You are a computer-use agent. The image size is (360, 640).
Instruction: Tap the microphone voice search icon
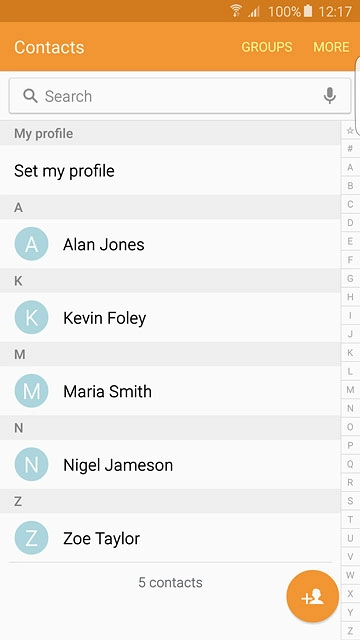(330, 96)
